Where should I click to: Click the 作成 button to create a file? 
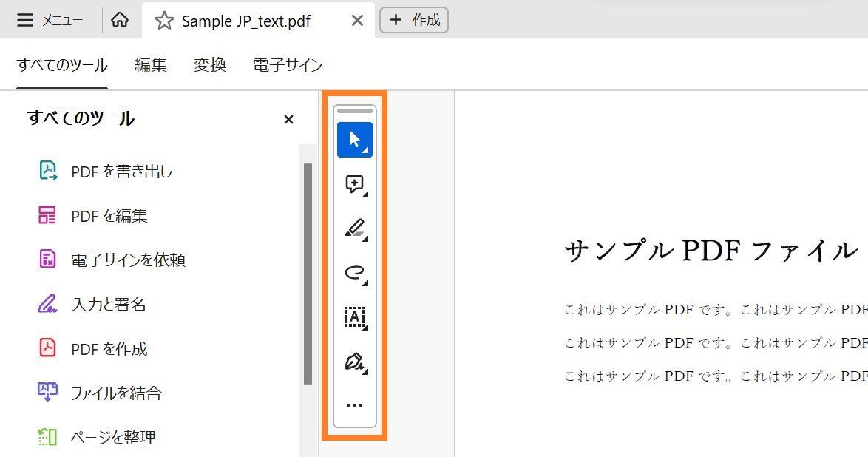click(414, 20)
